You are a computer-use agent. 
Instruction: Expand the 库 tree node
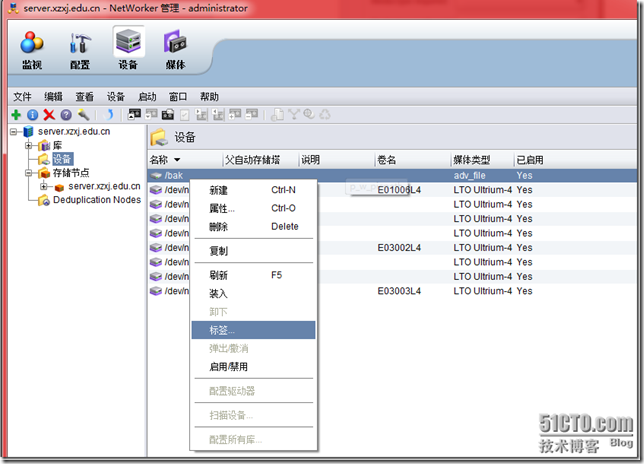(x=28, y=145)
